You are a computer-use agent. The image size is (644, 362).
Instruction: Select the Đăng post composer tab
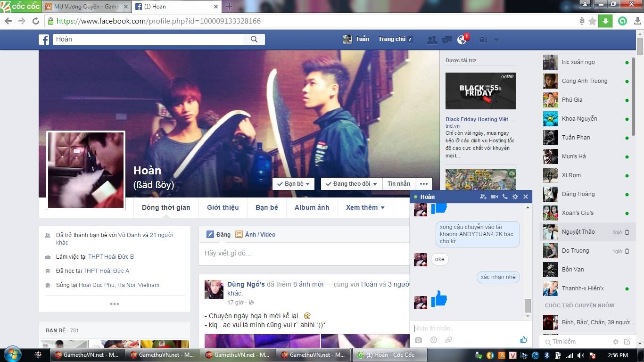(x=219, y=234)
